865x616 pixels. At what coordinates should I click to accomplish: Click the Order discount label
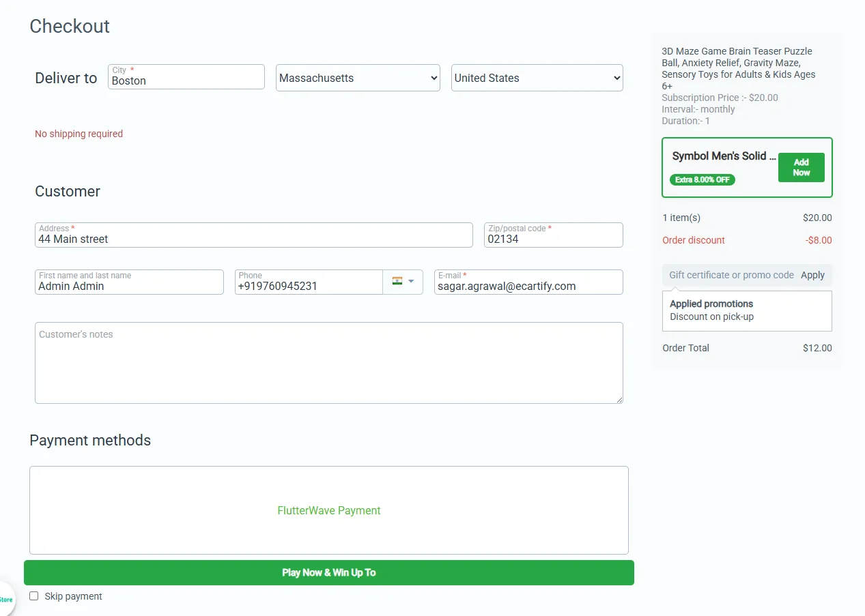click(x=694, y=240)
